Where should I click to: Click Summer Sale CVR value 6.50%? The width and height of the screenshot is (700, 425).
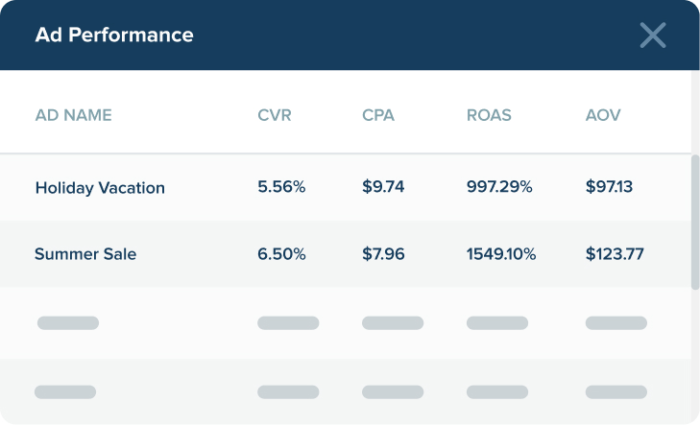click(x=281, y=254)
